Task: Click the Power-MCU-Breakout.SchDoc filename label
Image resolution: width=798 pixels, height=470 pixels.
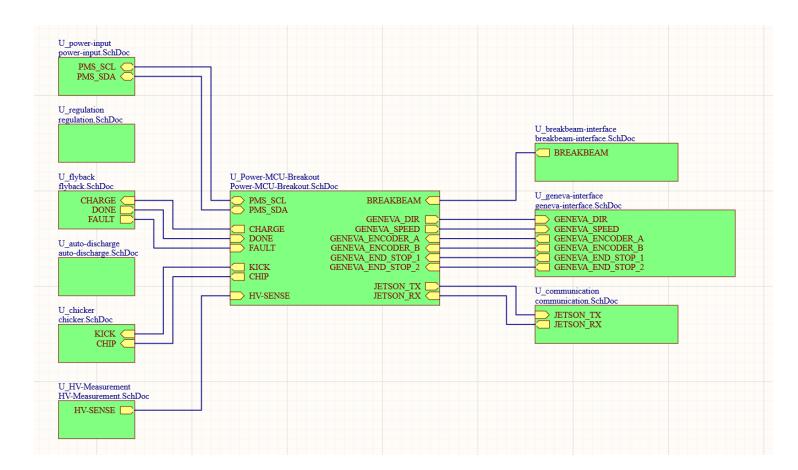Action: click(284, 186)
